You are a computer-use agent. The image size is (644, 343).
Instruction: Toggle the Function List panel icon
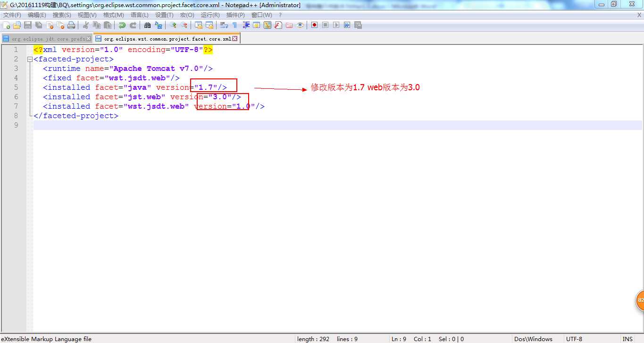[x=278, y=25]
